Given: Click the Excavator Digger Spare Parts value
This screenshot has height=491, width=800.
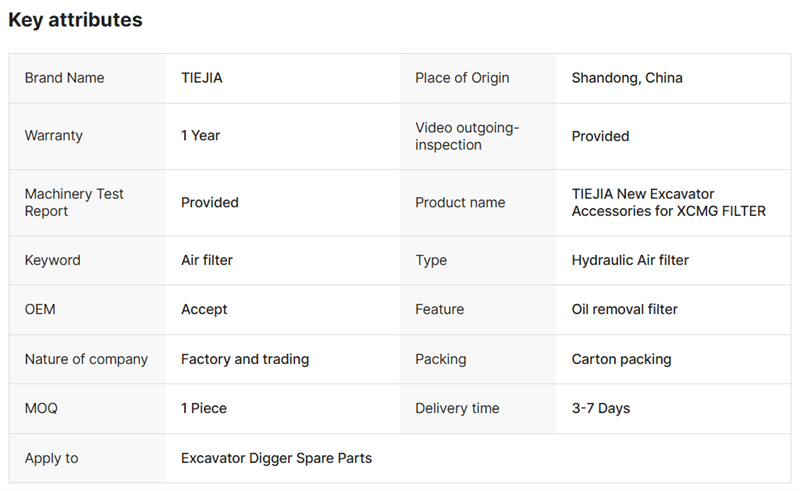Looking at the screenshot, I should (x=276, y=458).
